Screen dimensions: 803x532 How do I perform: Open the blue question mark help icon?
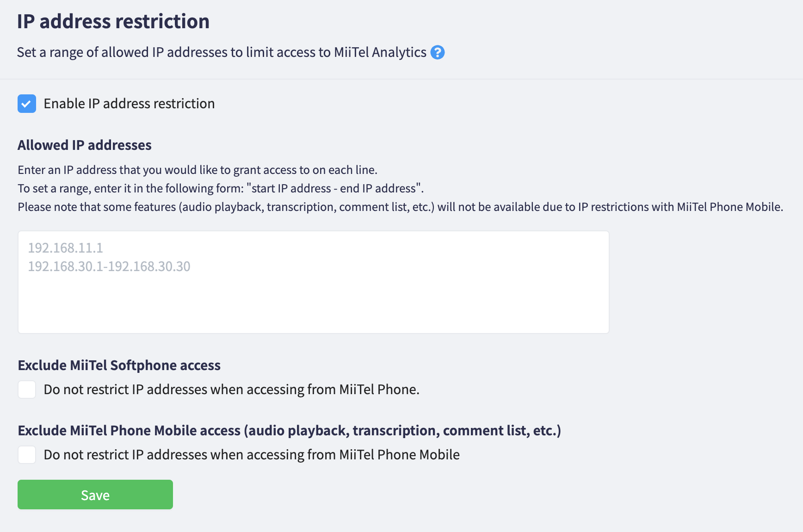coord(437,52)
